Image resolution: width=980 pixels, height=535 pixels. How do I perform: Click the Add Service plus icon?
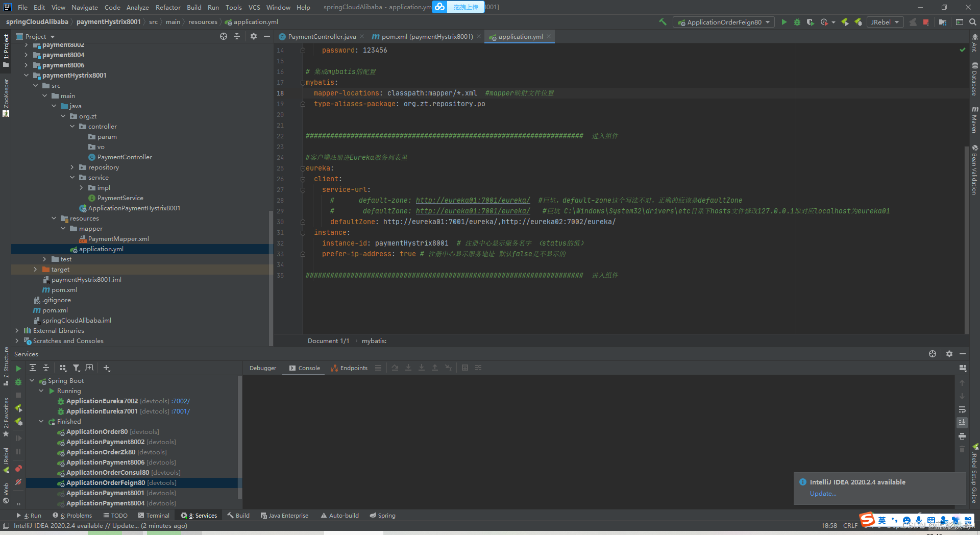pos(107,368)
